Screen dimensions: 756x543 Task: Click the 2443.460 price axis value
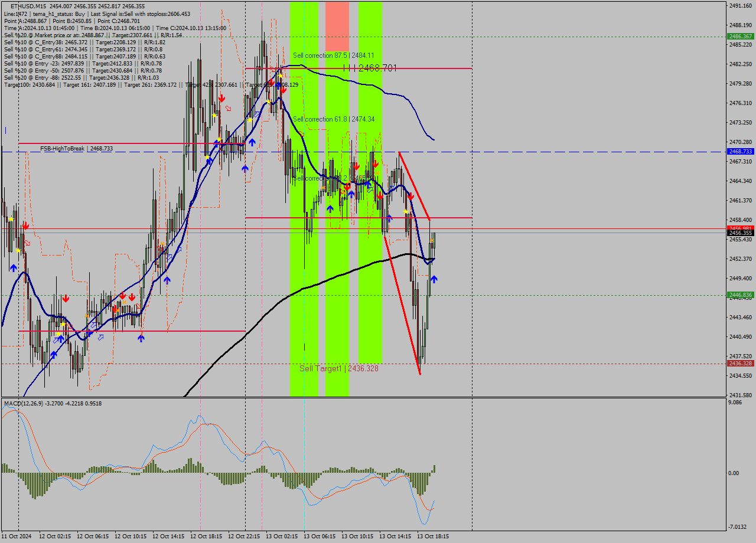[741, 317]
